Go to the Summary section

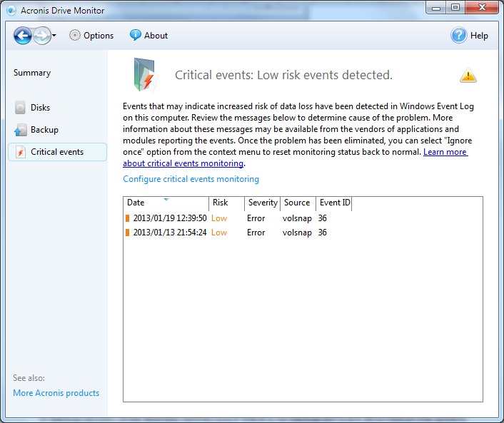click(x=32, y=73)
